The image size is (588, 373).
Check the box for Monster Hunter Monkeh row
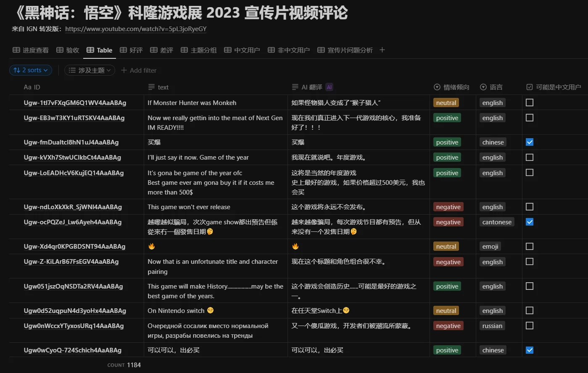tap(530, 102)
